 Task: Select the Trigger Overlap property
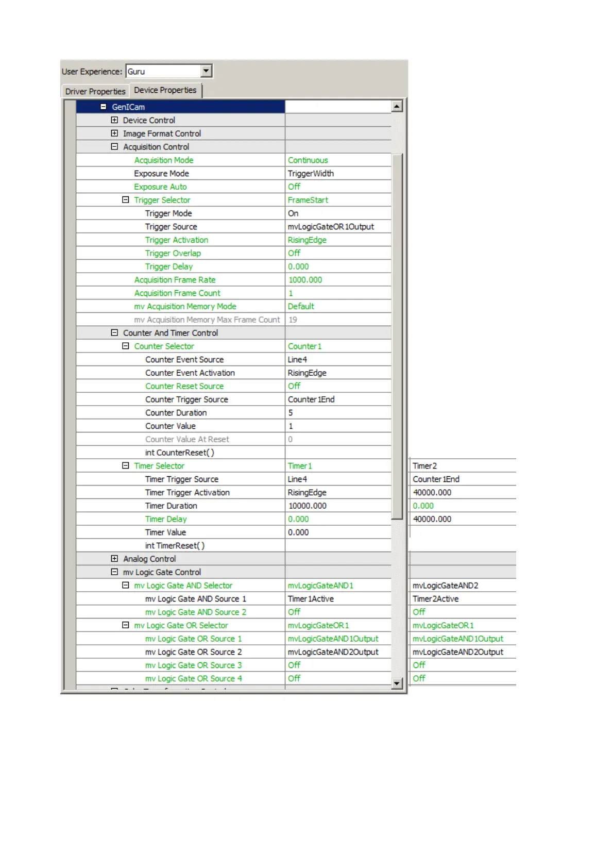(x=173, y=254)
